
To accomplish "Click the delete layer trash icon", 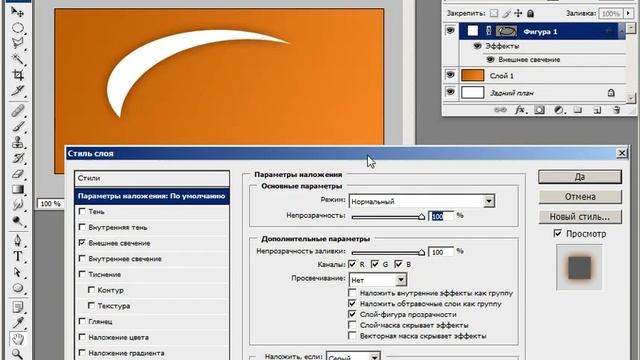I will 616,110.
